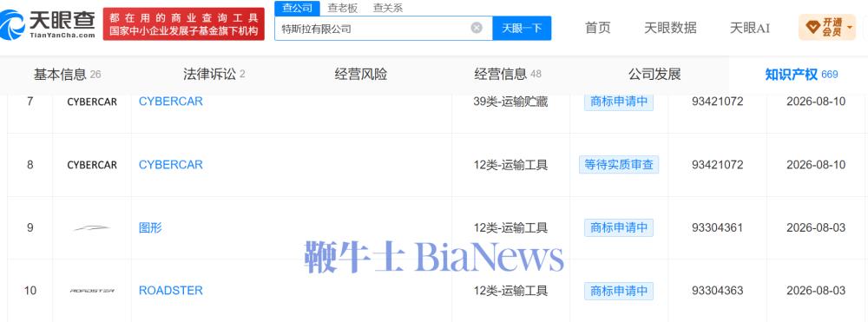This screenshot has width=868, height=322.
Task: Focus the search field containing 特斯拉有限公司
Action: coord(383,29)
